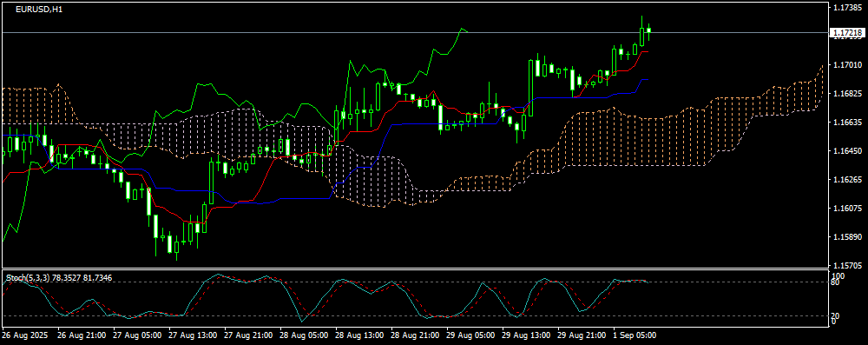Click the 1 Sep 05:00 time label
Viewport: 868px width, 345px height.
635,335
